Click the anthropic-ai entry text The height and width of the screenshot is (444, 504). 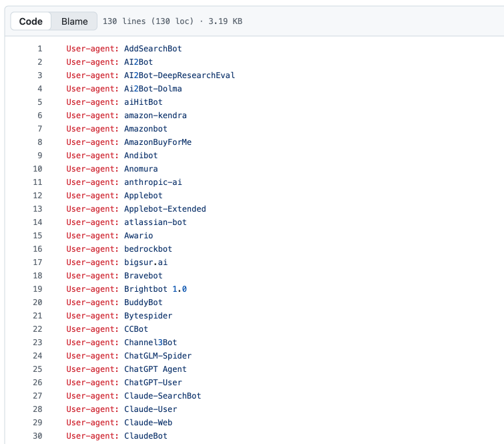153,182
